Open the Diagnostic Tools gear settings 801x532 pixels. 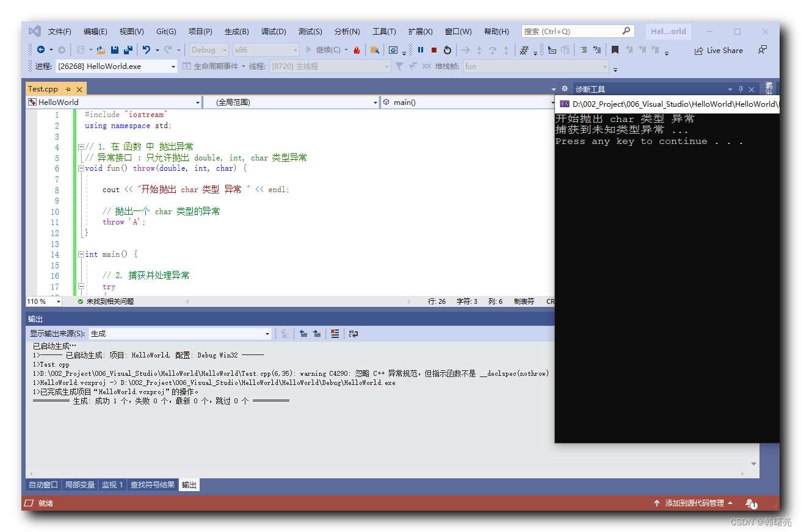pyautogui.click(x=565, y=88)
